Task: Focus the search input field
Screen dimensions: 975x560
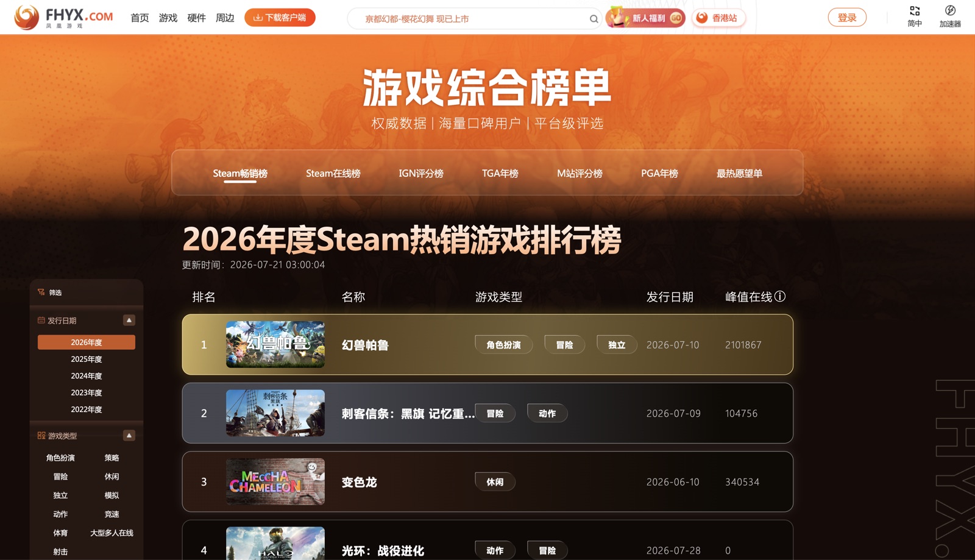Action: tap(474, 19)
